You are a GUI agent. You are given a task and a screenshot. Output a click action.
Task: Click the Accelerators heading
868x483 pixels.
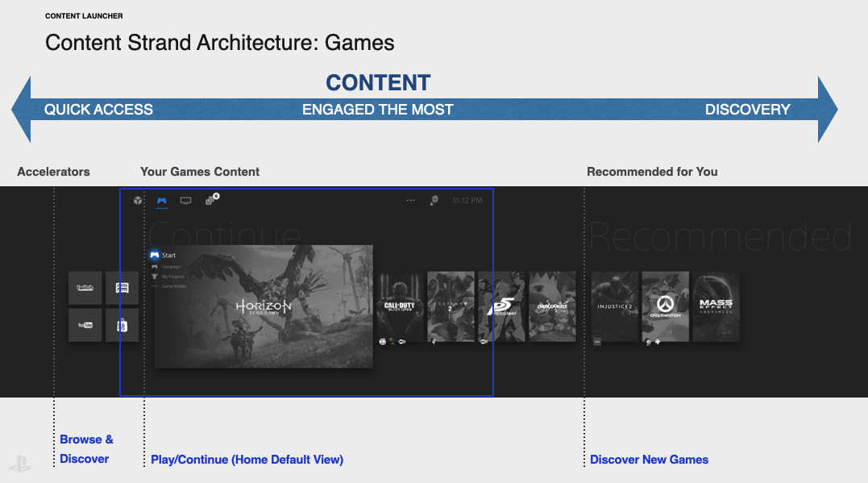[x=54, y=172]
